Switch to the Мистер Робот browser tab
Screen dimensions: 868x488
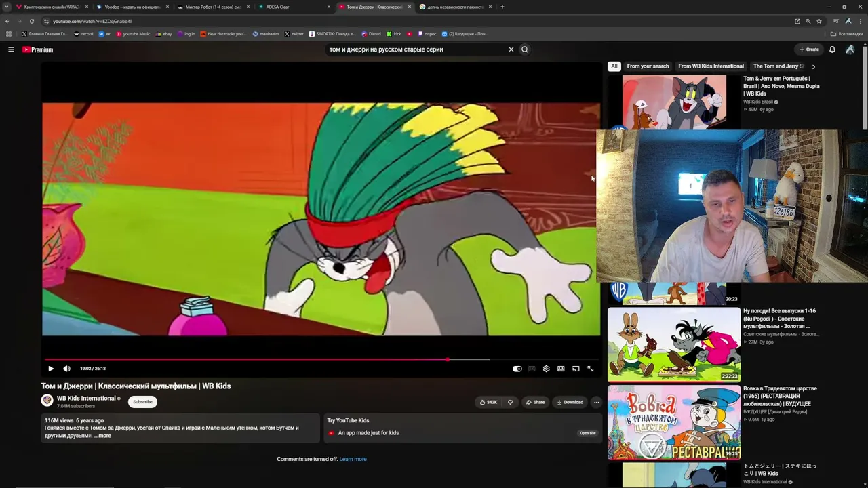coord(213,7)
